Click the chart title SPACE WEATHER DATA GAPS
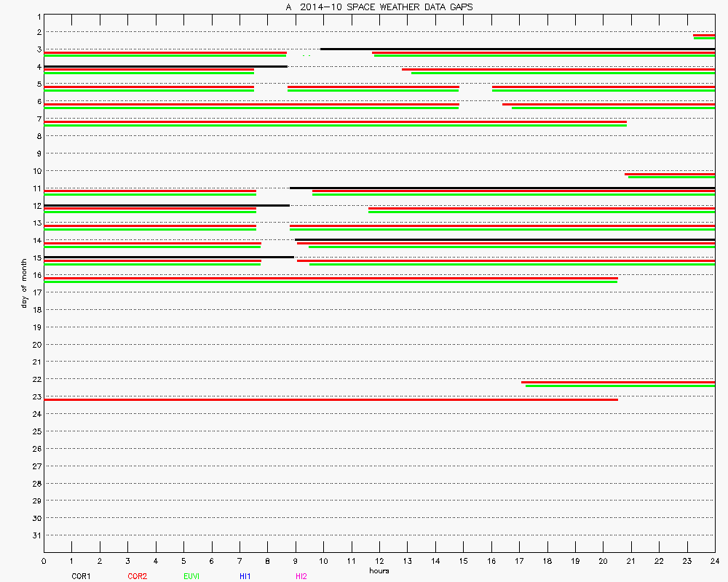728x582 pixels. 379,7
